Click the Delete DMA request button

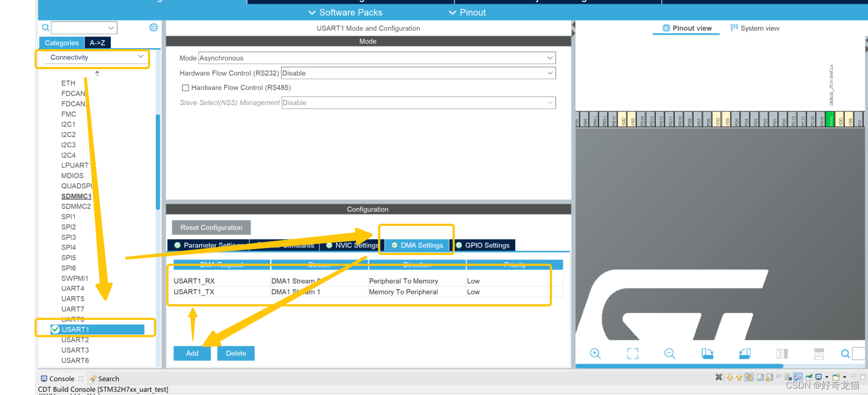pos(236,353)
